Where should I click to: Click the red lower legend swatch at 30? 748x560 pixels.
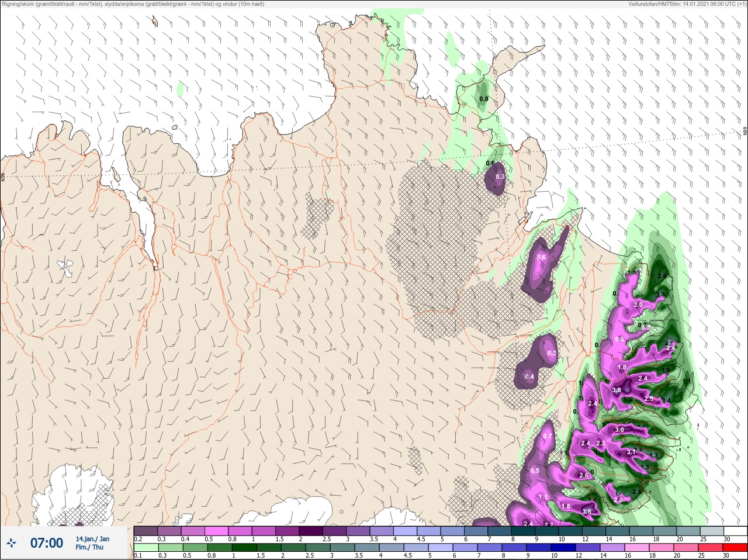click(735, 548)
